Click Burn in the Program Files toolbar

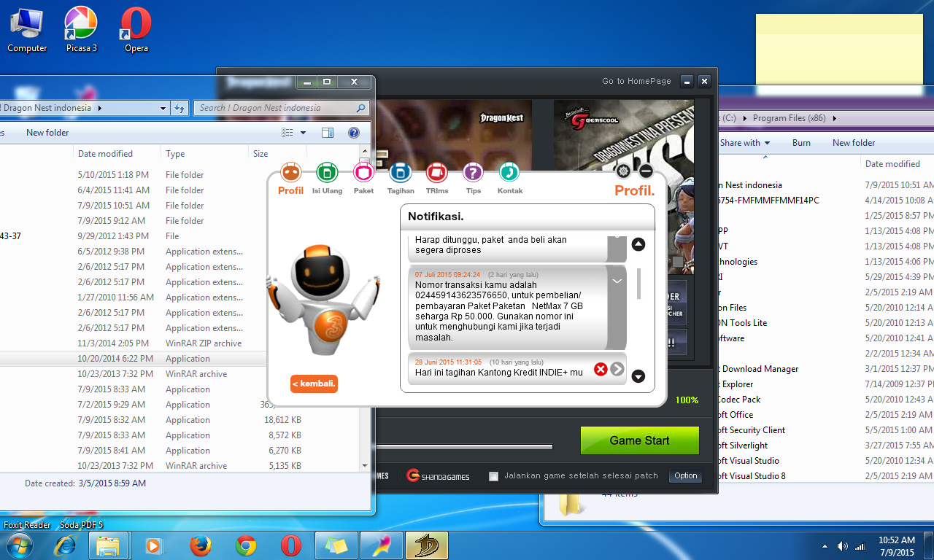coord(801,143)
